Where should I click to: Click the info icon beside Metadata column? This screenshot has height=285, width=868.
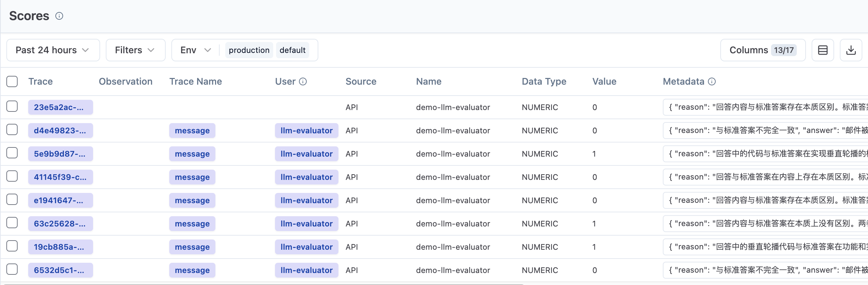tap(712, 81)
